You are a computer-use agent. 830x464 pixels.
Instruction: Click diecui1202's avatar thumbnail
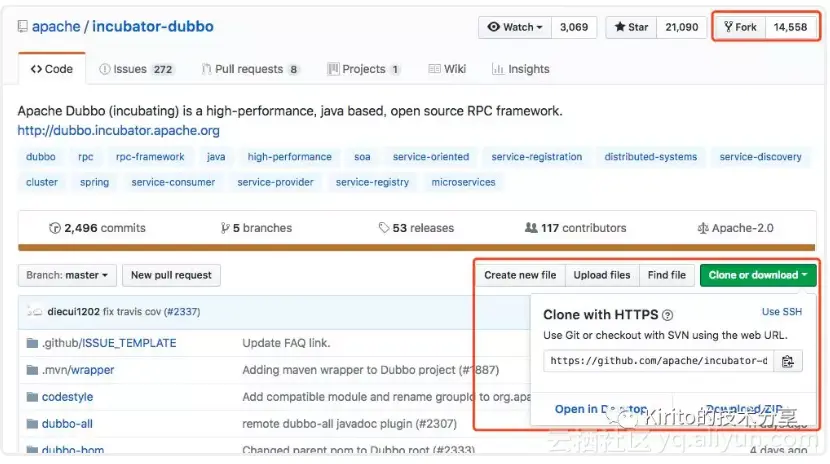coord(34,311)
